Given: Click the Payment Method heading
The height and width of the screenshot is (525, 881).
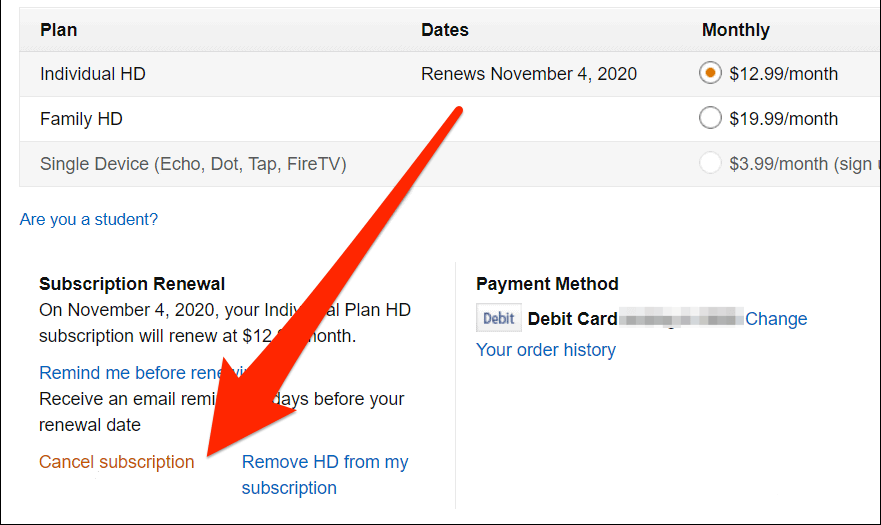Looking at the screenshot, I should point(547,284).
